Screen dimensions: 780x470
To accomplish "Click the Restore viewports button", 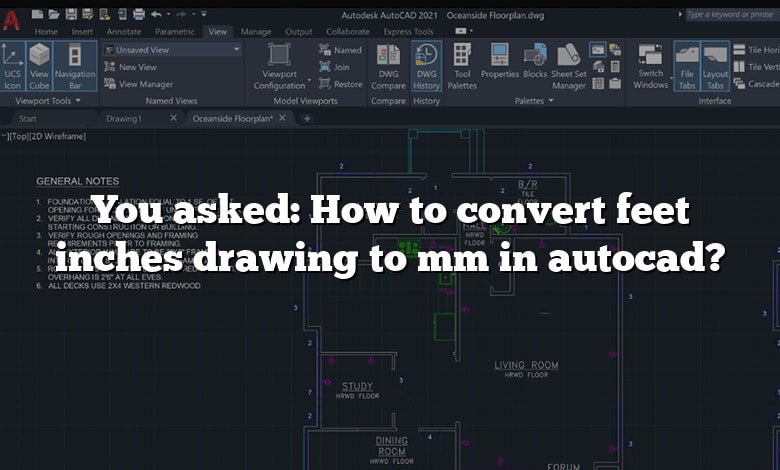I will click(x=341, y=84).
